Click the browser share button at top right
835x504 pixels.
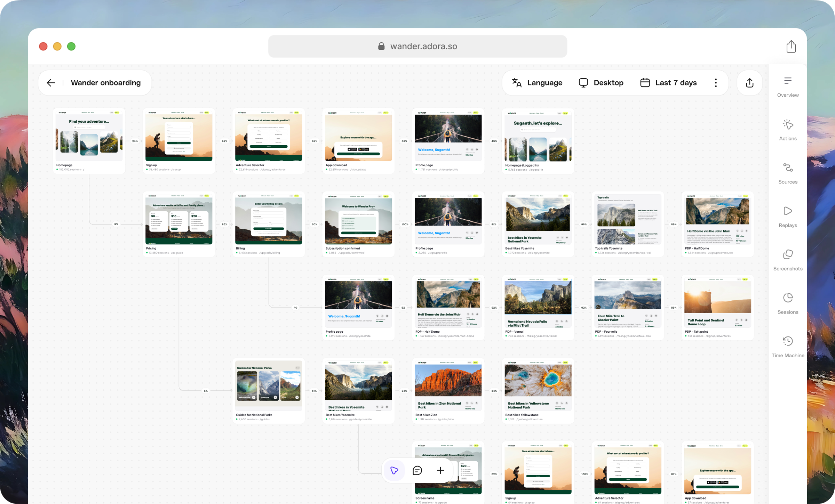point(791,46)
